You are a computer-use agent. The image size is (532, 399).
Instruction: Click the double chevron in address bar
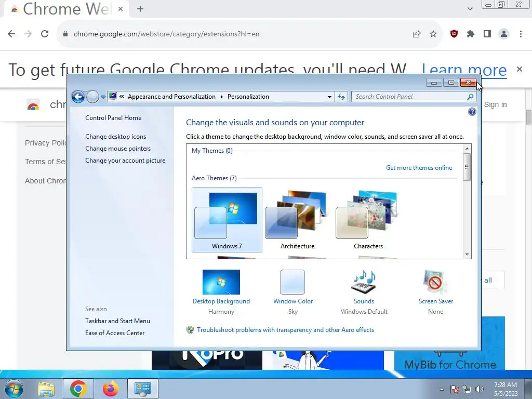tap(122, 96)
